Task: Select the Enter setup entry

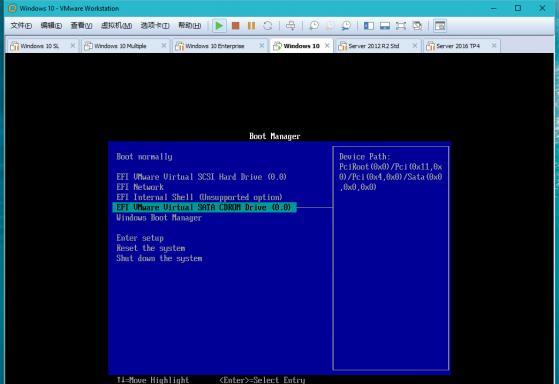Action: pyautogui.click(x=140, y=238)
